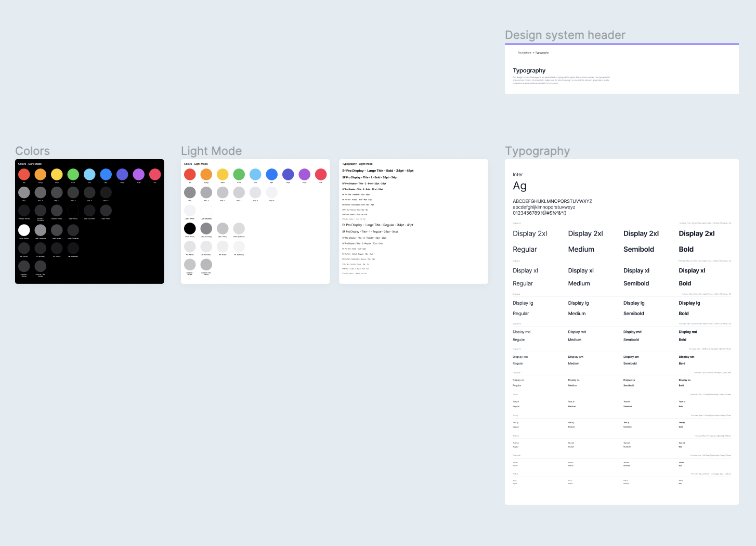Select the Indigo circle in Colors - Dark Mode
Image resolution: width=756 pixels, height=546 pixels.
click(x=122, y=174)
